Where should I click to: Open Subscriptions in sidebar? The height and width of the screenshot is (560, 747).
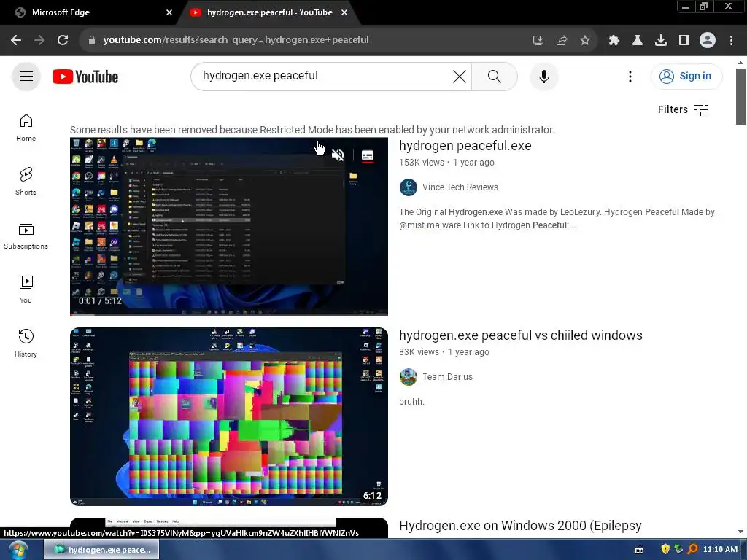(x=26, y=236)
